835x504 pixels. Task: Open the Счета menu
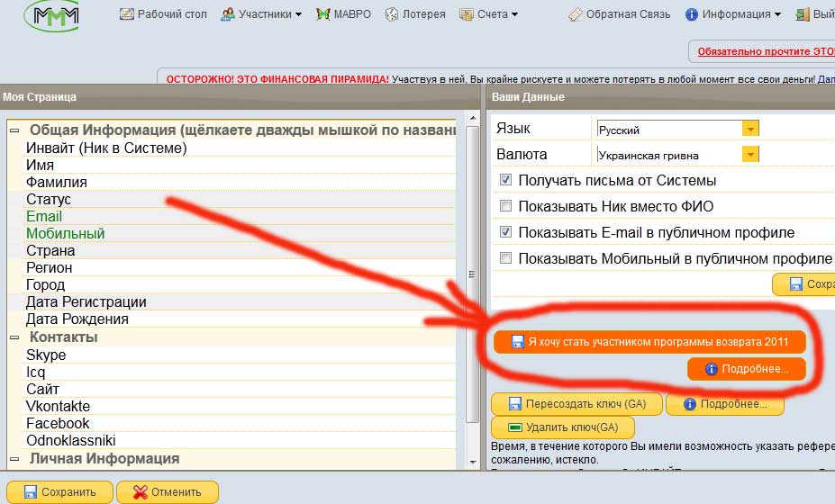[488, 14]
